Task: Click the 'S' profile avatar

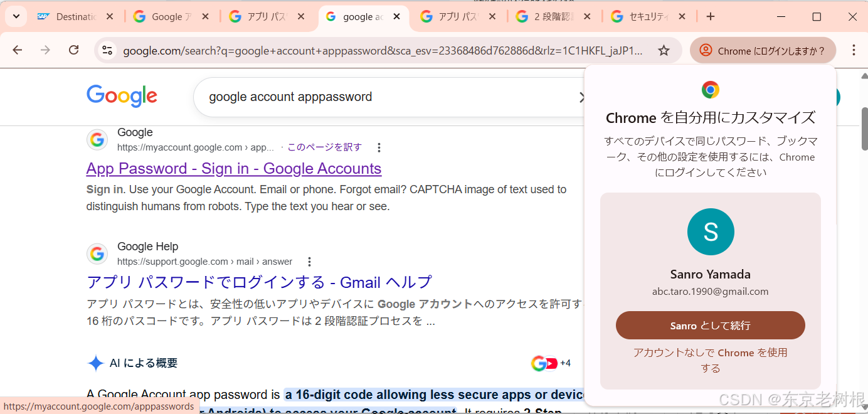Action: [x=711, y=232]
